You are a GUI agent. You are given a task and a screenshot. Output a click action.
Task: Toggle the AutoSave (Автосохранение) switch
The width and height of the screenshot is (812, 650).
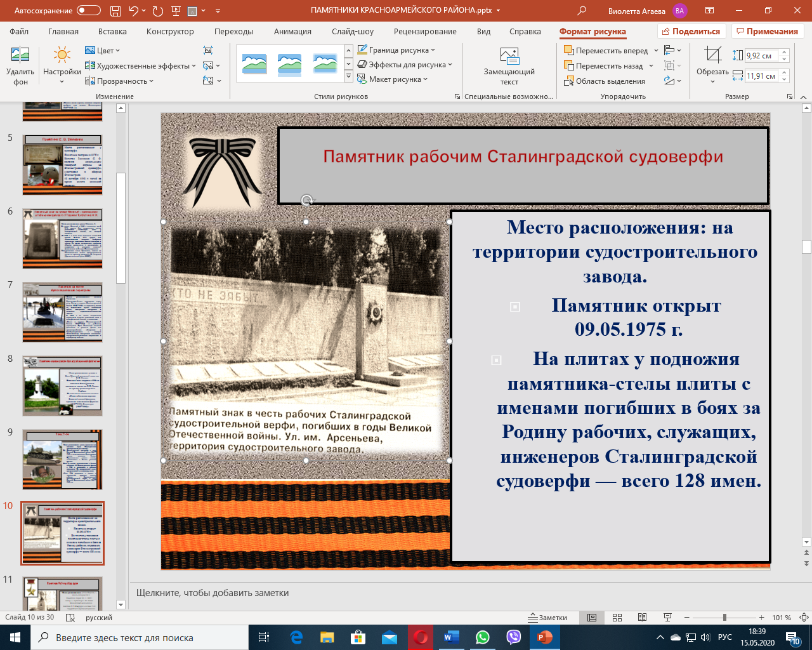tap(89, 11)
